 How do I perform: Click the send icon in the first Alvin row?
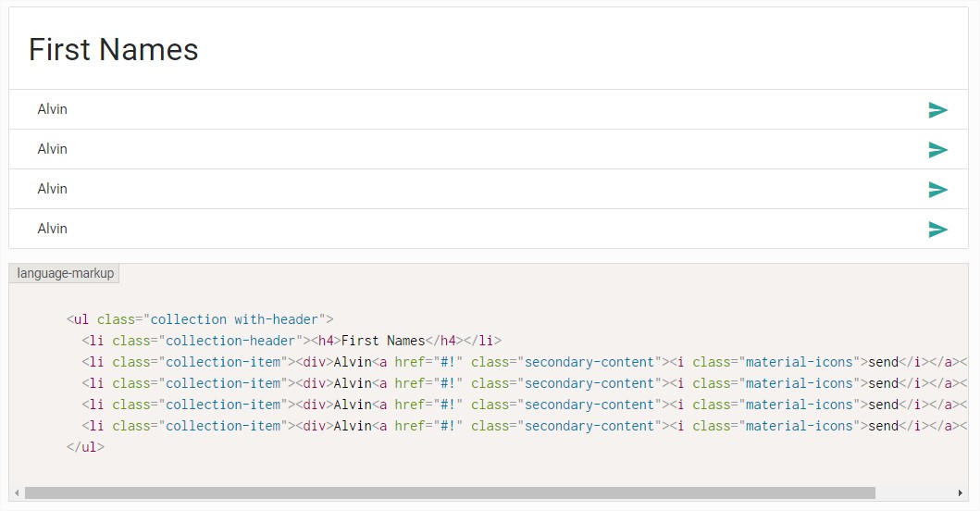point(937,110)
